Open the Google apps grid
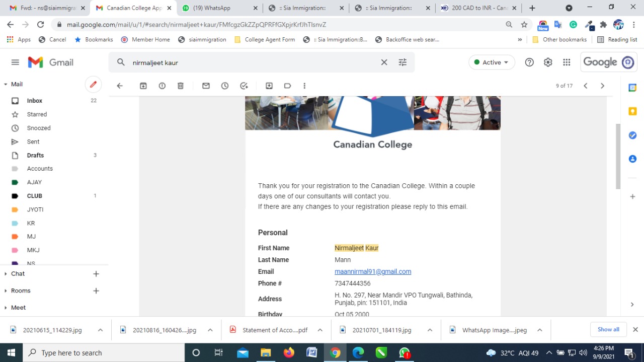The width and height of the screenshot is (644, 362). pyautogui.click(x=567, y=62)
